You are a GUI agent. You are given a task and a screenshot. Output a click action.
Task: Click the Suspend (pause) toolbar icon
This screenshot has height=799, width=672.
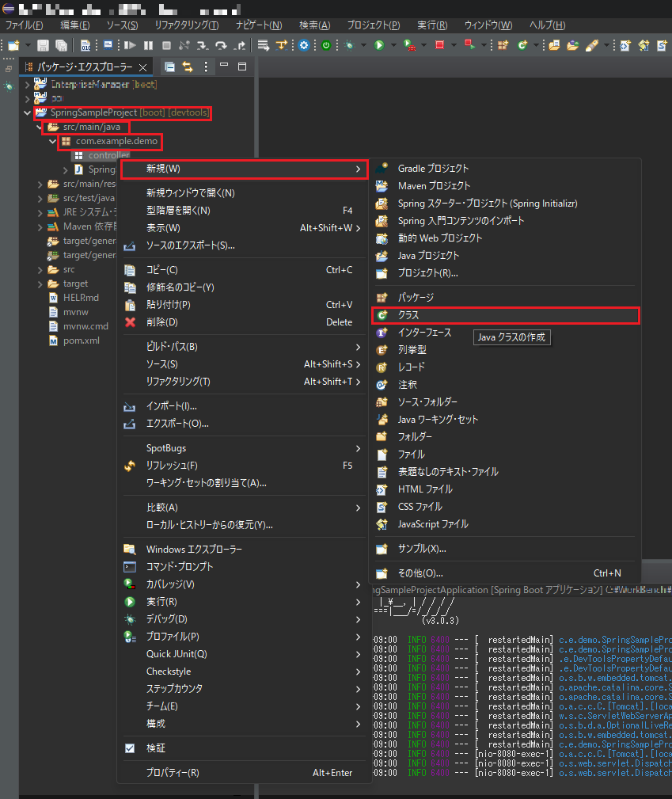[148, 45]
